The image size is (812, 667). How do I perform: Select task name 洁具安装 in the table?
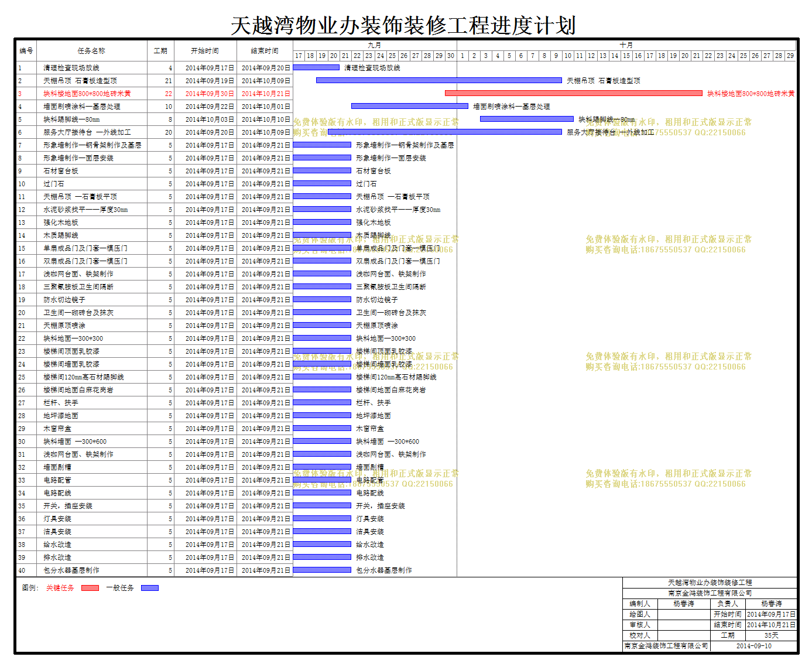tap(57, 532)
